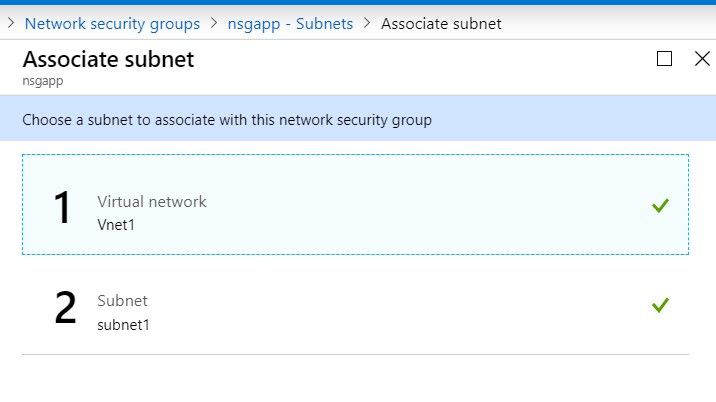Maximize the Associate subnet blade

coord(664,59)
